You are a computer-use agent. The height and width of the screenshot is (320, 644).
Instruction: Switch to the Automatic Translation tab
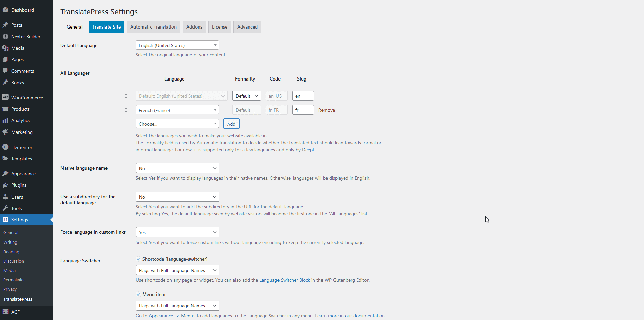click(153, 27)
